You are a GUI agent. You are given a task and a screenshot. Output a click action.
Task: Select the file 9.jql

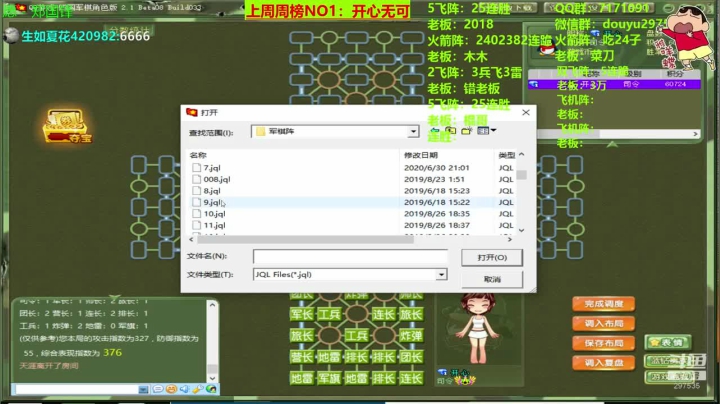pos(212,202)
